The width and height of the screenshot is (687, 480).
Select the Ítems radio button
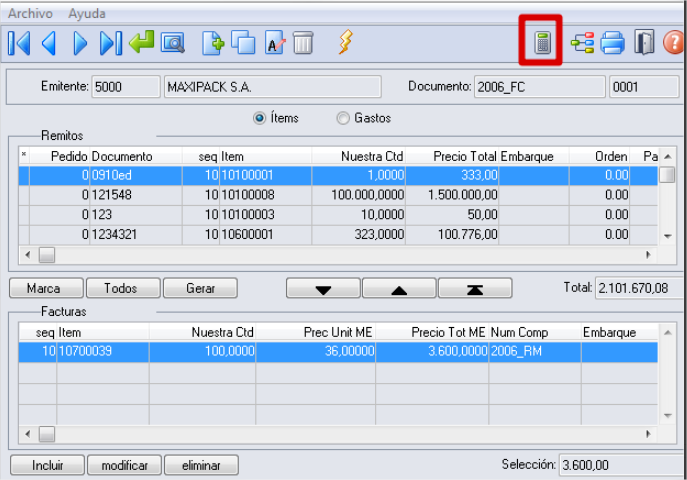pyautogui.click(x=259, y=118)
